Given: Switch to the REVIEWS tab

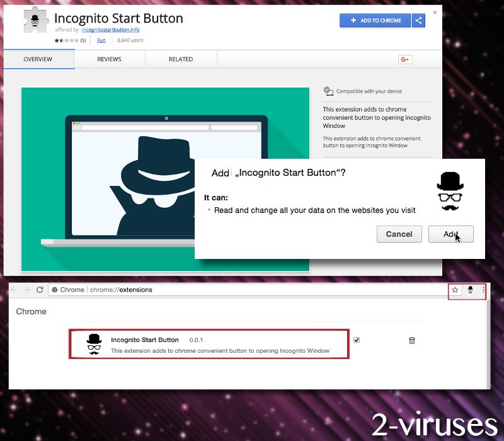Looking at the screenshot, I should (x=110, y=59).
